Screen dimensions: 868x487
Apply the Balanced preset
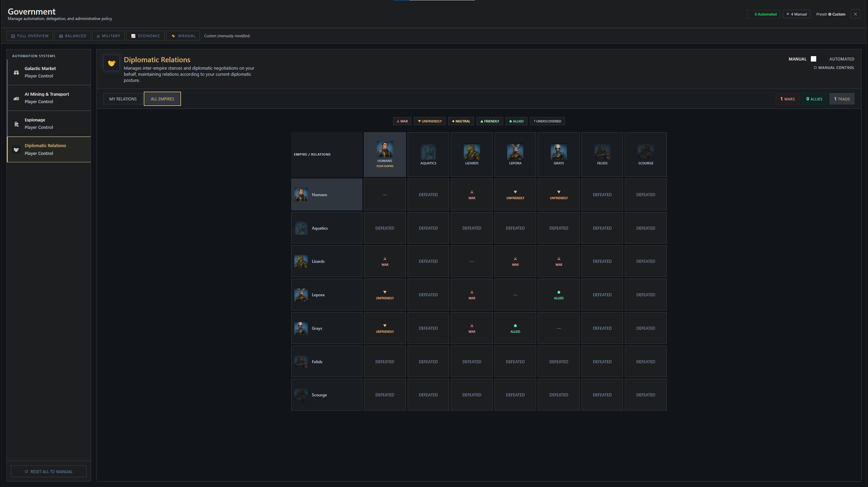point(73,36)
